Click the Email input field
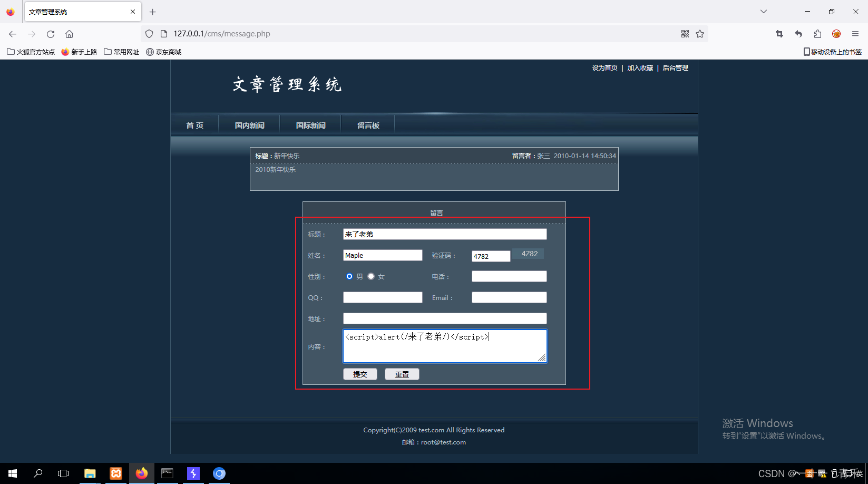Screen dimensions: 868x484 (509, 297)
